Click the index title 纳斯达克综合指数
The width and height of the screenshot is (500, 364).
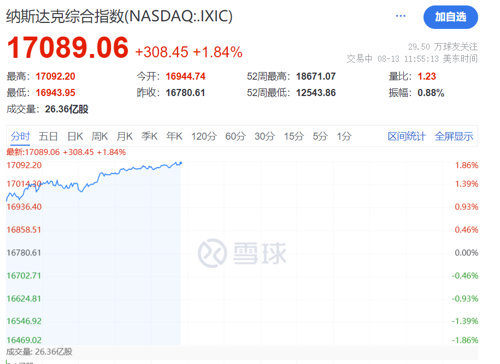pos(65,17)
